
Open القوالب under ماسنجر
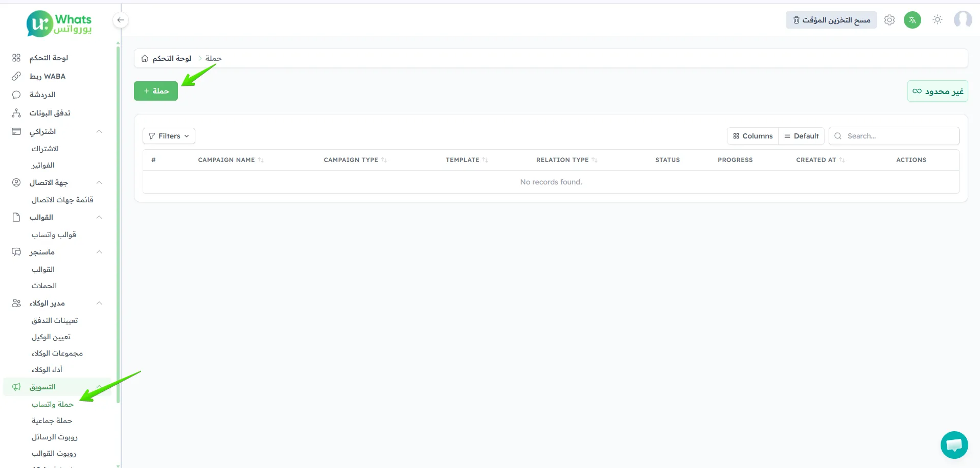(x=43, y=269)
